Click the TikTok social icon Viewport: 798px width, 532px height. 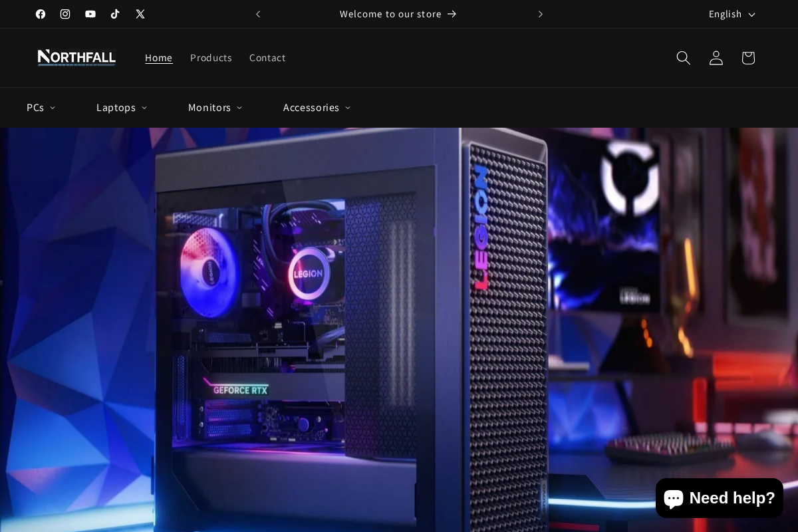click(115, 14)
